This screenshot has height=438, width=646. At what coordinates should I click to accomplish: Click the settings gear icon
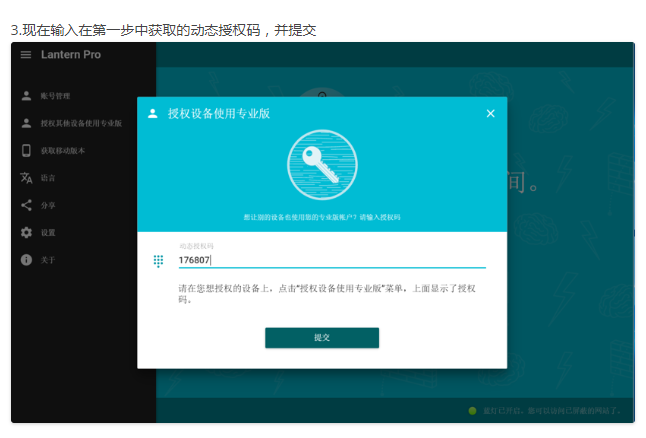pos(26,232)
